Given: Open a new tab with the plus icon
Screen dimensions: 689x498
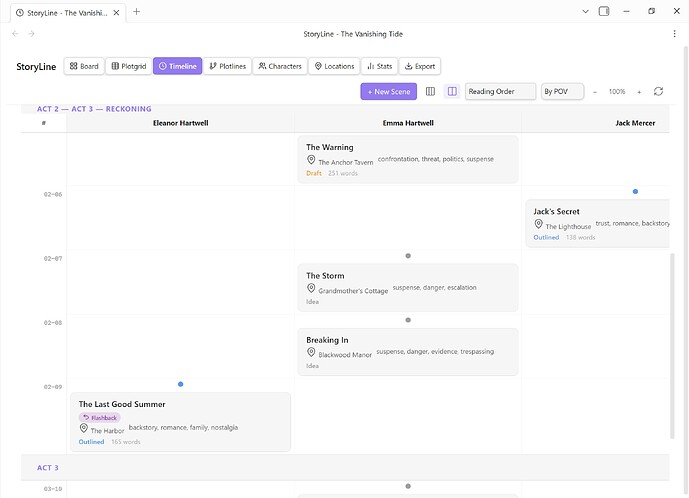Looking at the screenshot, I should click(x=137, y=11).
